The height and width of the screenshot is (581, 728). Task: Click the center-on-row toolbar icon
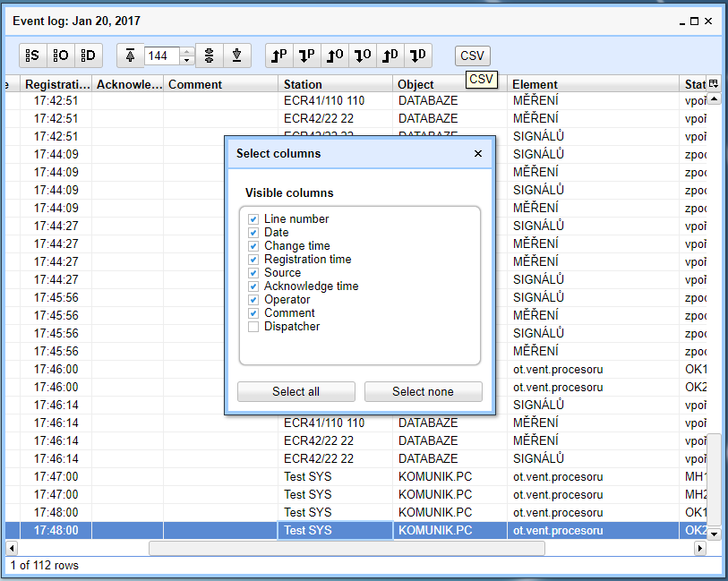(210, 56)
